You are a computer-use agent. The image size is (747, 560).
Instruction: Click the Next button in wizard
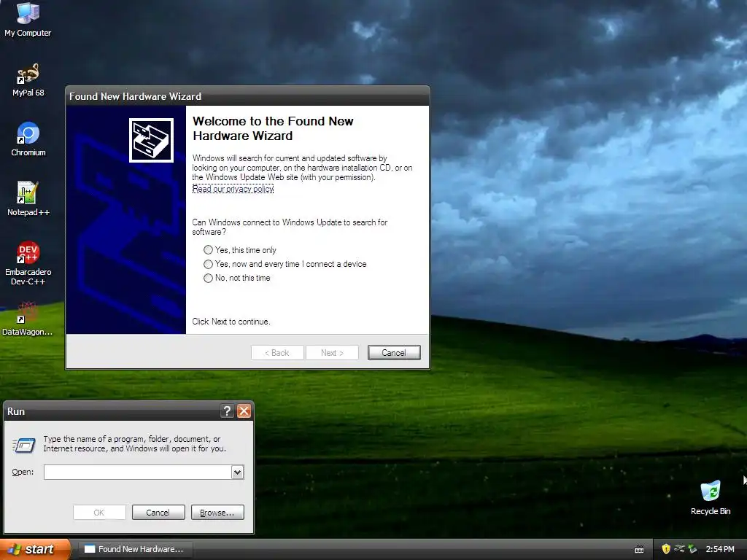point(332,352)
